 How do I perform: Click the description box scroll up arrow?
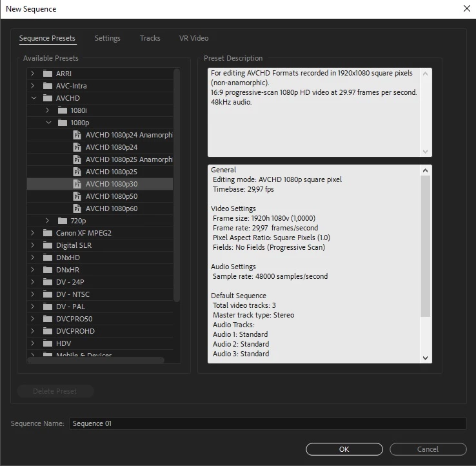[425, 74]
